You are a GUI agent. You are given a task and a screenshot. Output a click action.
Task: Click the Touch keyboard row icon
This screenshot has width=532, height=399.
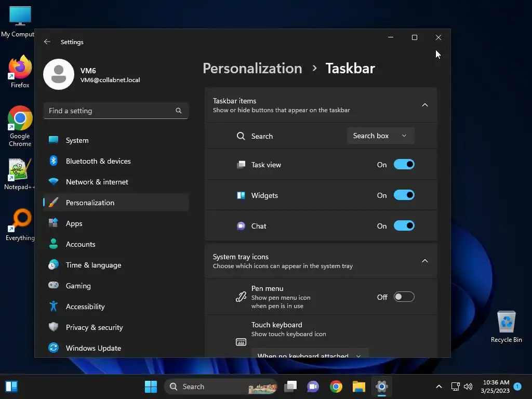[241, 342]
